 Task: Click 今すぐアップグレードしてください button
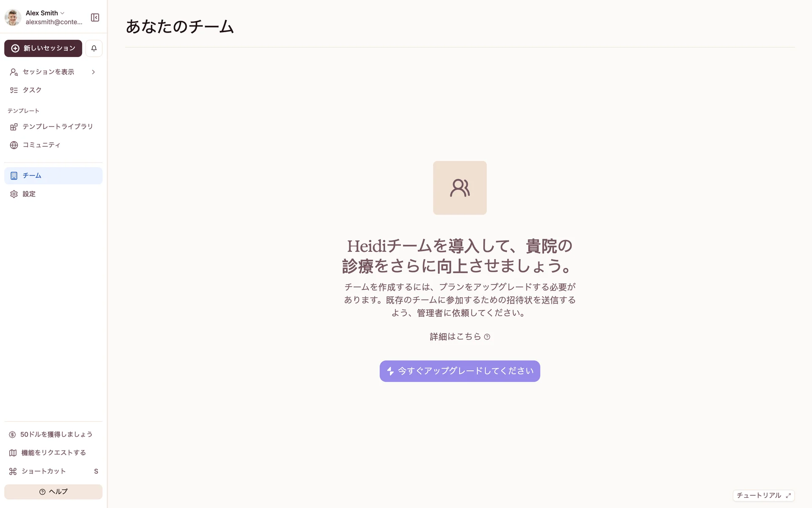(460, 371)
